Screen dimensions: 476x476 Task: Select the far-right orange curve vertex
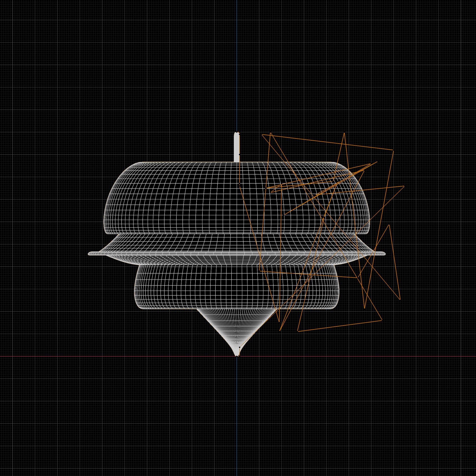404,186
